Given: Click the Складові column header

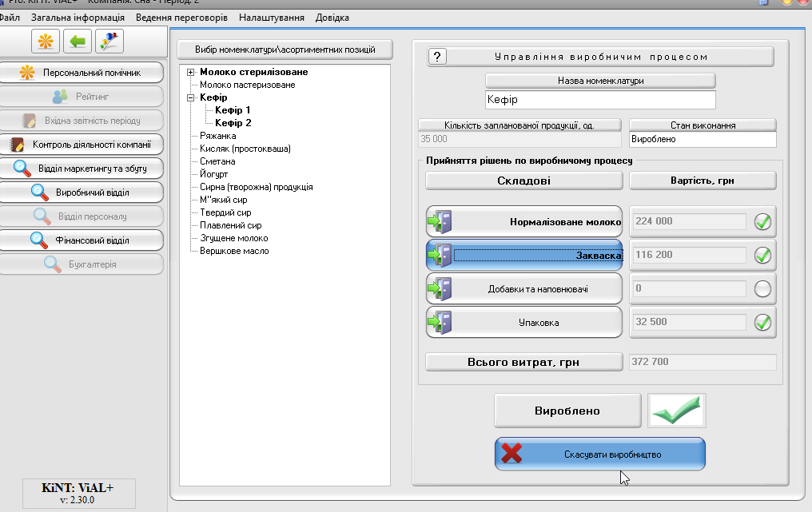Looking at the screenshot, I should pyautogui.click(x=524, y=181).
